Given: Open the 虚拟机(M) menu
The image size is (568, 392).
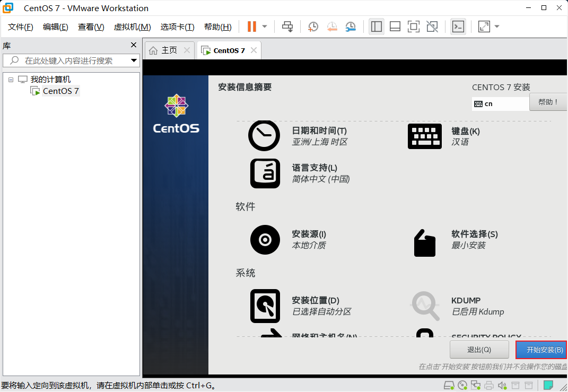Looking at the screenshot, I should (x=132, y=27).
